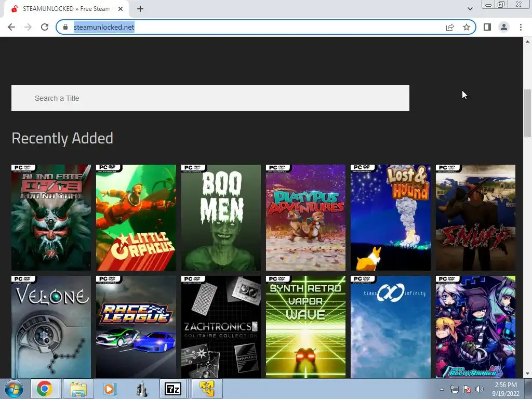Open the Snuff game cover
The height and width of the screenshot is (399, 532).
coord(475,218)
